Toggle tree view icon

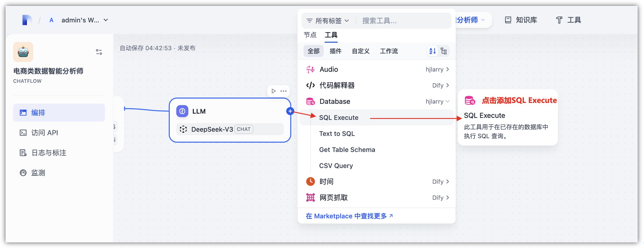[x=444, y=51]
